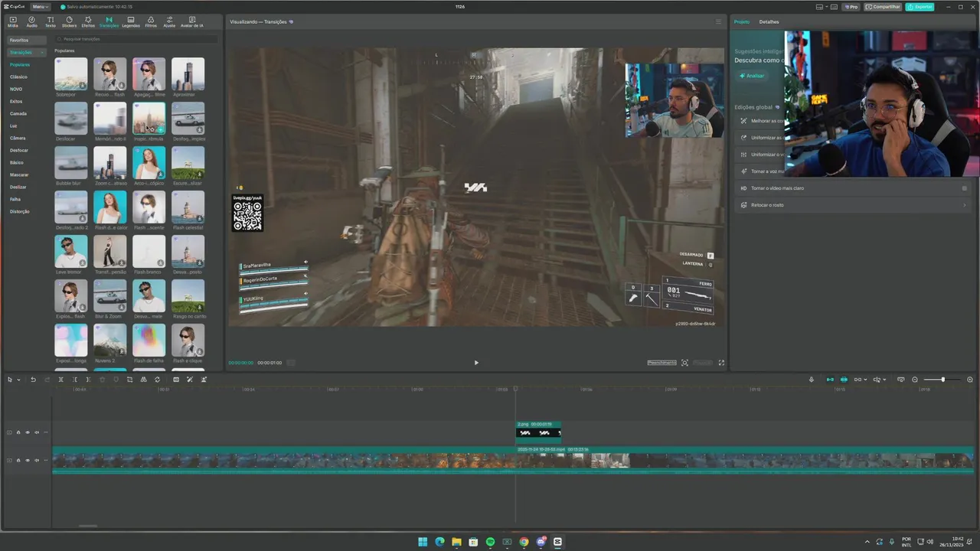Switch to the Projeto tab
The image size is (980, 551).
(742, 21)
